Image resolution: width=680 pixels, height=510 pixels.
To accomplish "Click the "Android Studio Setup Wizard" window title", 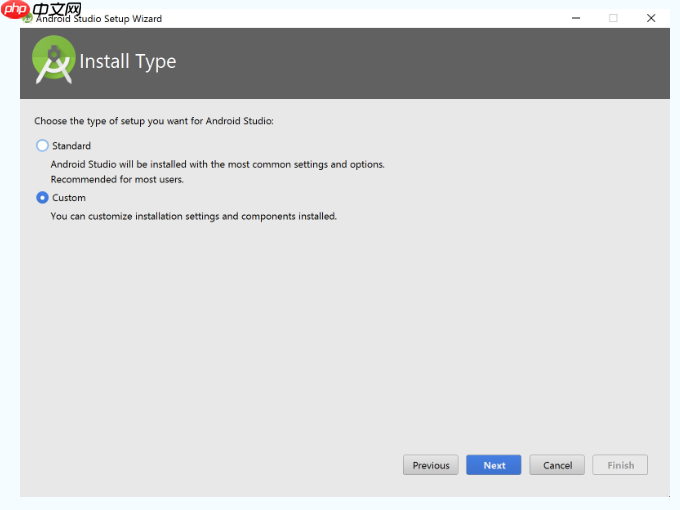I will [x=99, y=19].
